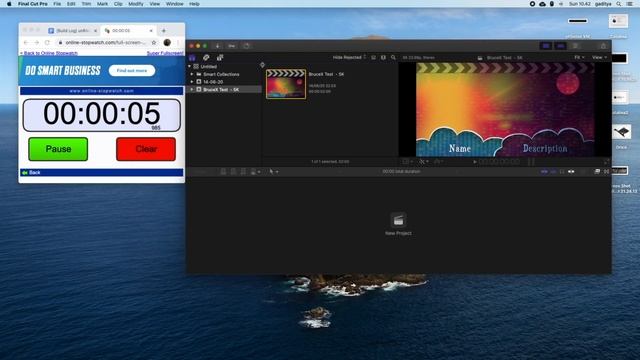Open Spotlight search in menu bar
This screenshot has height=360, width=640.
(619, 4)
